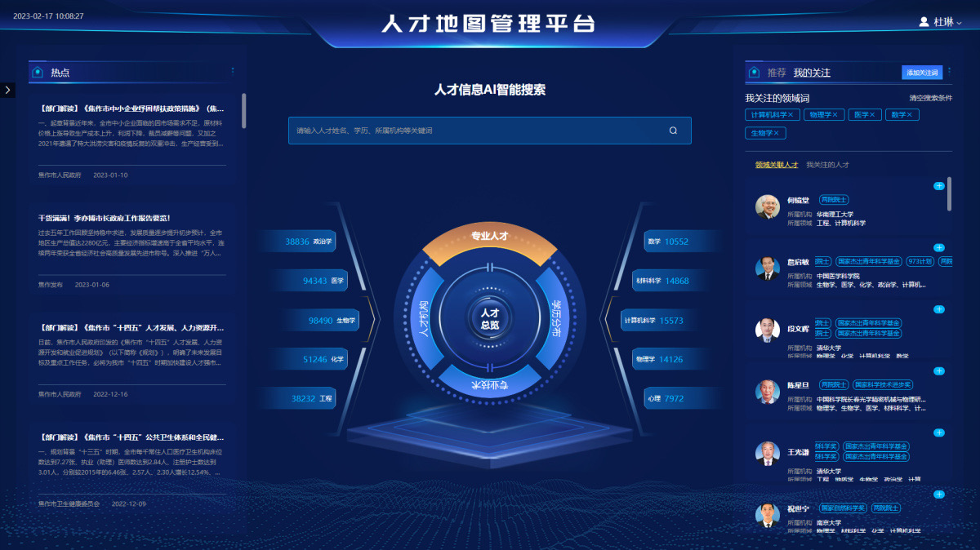This screenshot has height=550, width=980.
Task: Click the search magnifier icon
Action: [673, 131]
